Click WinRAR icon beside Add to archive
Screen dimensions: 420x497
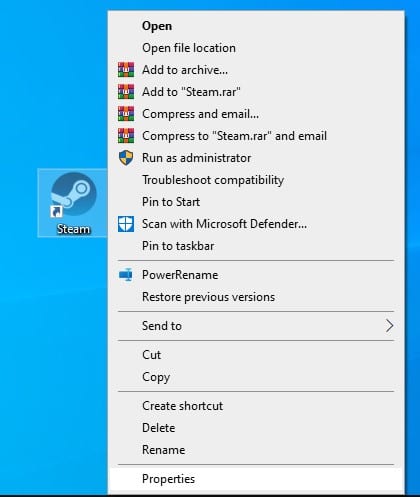click(x=126, y=70)
